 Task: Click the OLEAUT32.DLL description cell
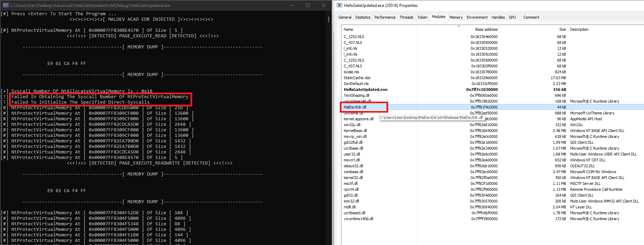click(582, 166)
